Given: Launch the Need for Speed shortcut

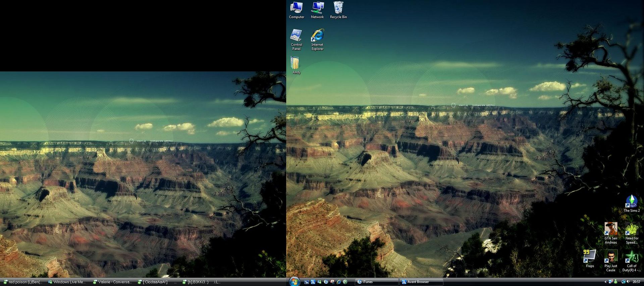Looking at the screenshot, I should point(632,231).
